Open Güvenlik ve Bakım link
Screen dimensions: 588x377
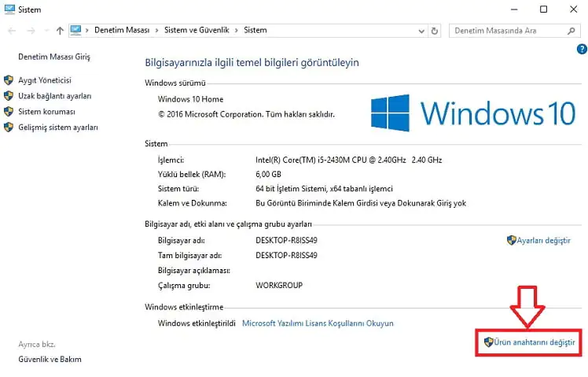tap(50, 359)
